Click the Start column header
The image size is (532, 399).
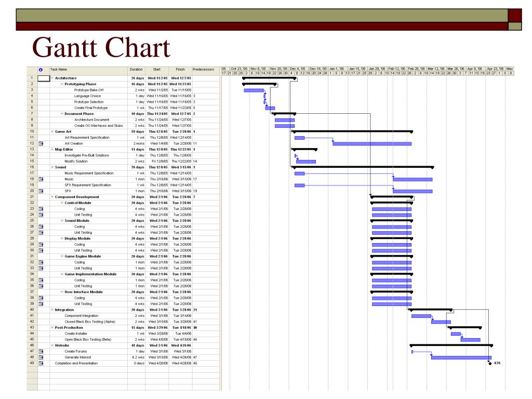pos(157,71)
